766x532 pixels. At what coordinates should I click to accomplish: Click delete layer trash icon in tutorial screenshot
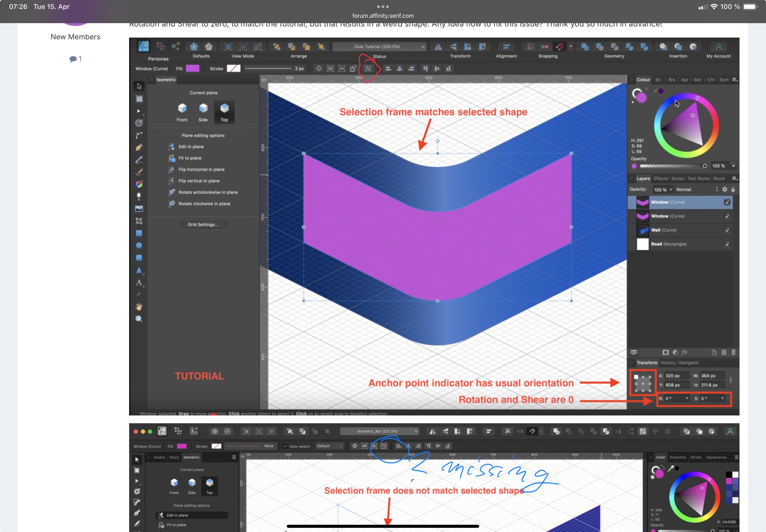(733, 352)
